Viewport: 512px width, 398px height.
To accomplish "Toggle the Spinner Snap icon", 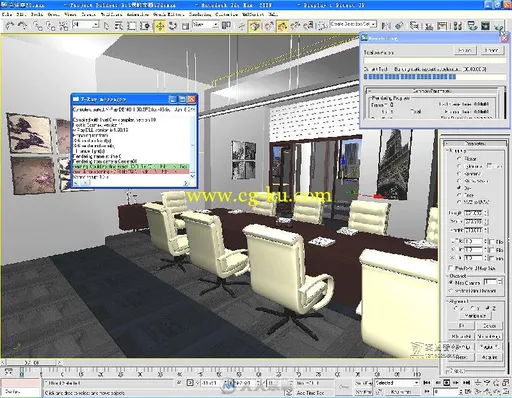I will 308,26.
